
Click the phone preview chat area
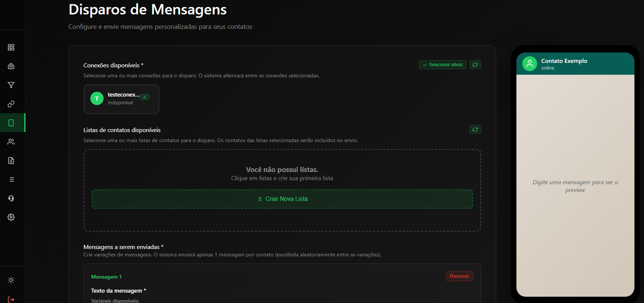coord(575,186)
